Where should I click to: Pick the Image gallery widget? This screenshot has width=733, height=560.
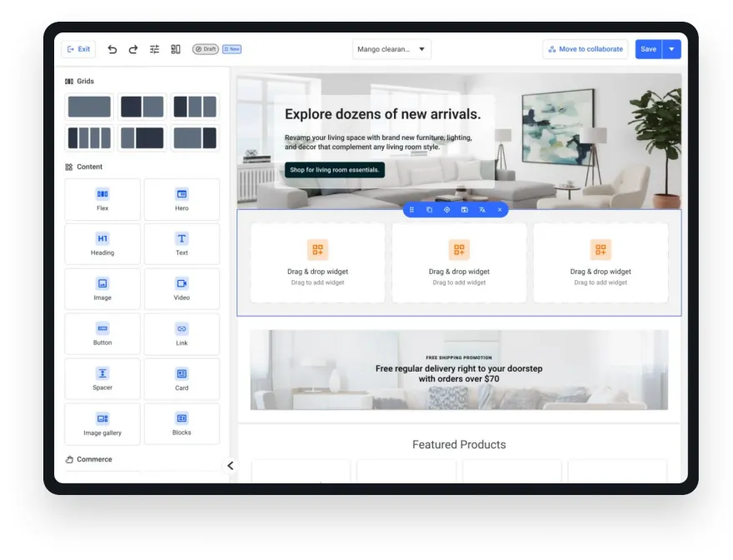pos(102,424)
